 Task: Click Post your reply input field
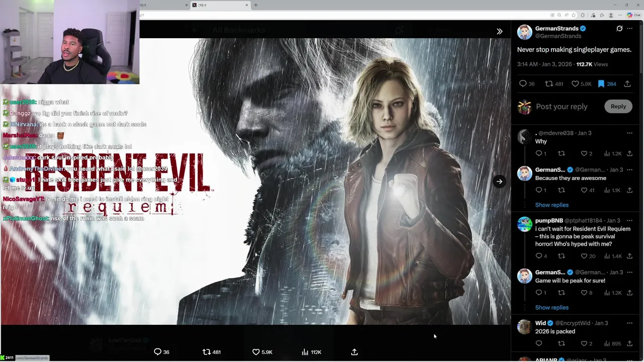point(561,107)
